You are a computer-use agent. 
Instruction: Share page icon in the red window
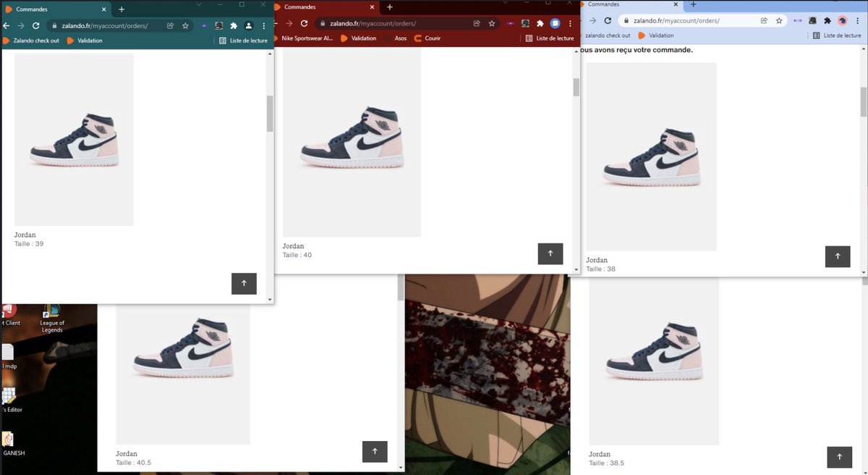click(477, 23)
